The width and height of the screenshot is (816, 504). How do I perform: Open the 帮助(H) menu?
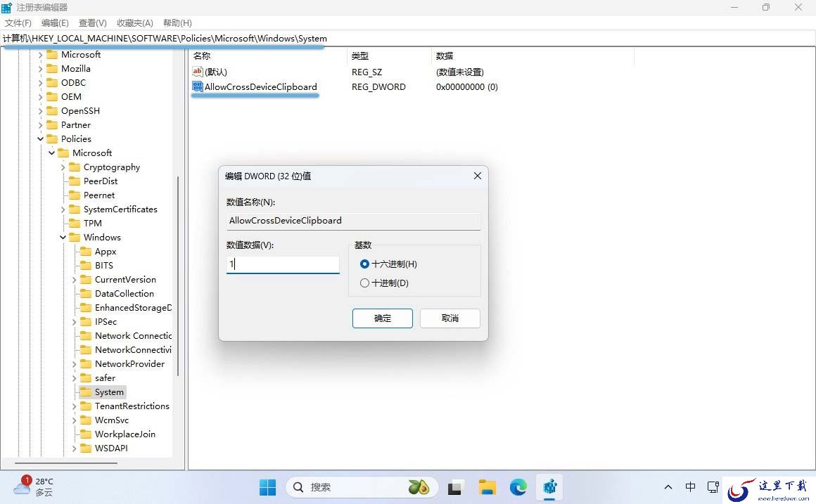(177, 23)
